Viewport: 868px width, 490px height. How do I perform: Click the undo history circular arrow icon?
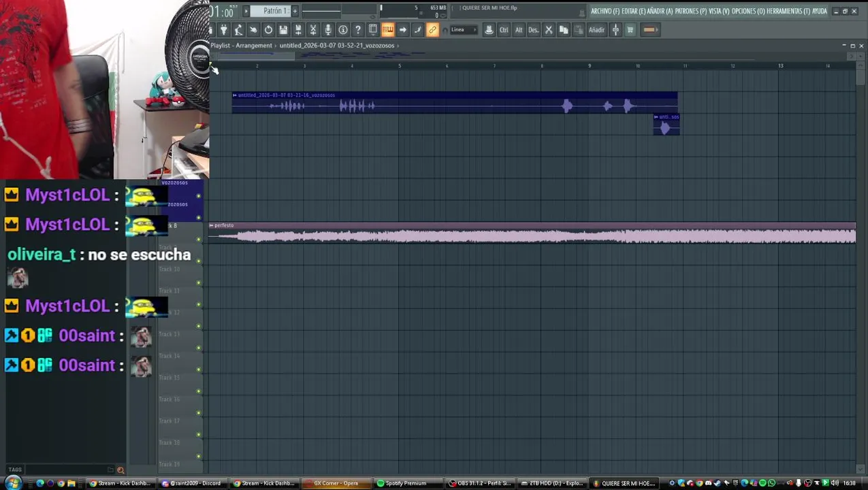pos(268,30)
